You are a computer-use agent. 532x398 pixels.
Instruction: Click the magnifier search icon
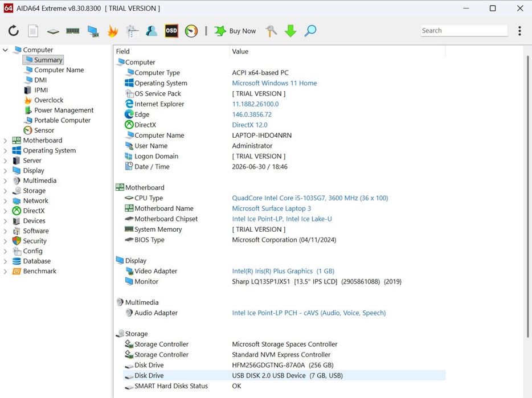pyautogui.click(x=310, y=31)
